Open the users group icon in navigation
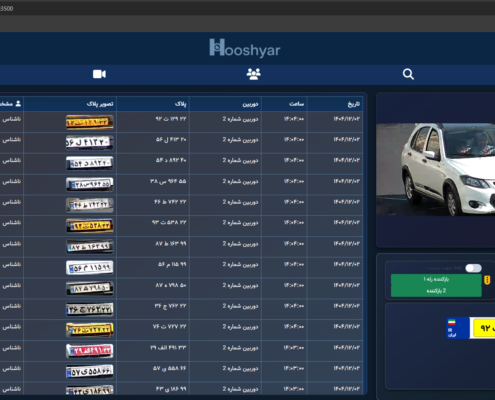 click(254, 74)
